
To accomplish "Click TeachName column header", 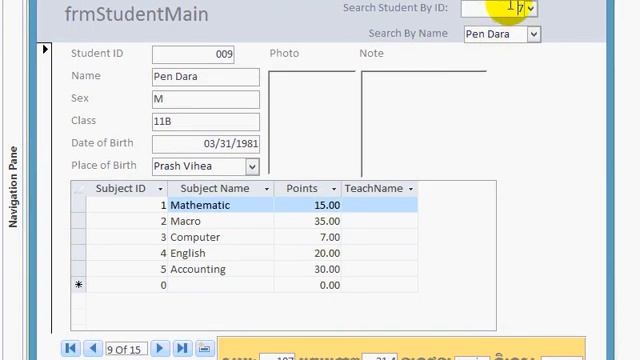I will click(x=380, y=189).
